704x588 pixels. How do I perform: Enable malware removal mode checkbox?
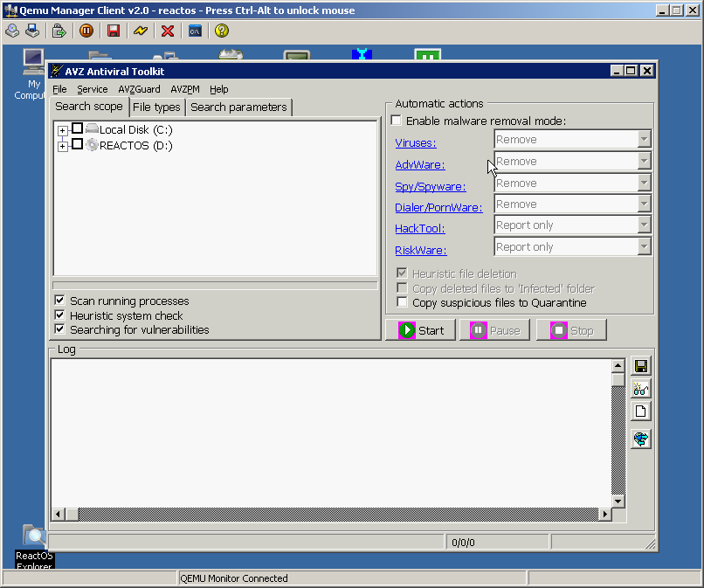coord(397,121)
